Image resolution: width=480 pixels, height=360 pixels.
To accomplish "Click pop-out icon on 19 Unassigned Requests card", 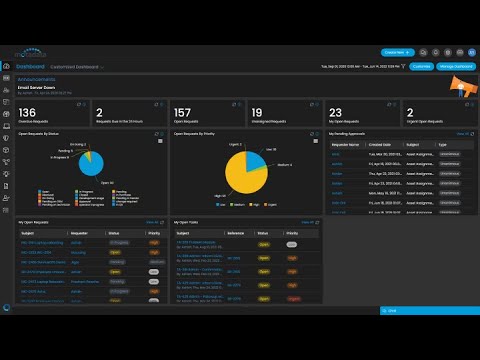I will point(312,104).
